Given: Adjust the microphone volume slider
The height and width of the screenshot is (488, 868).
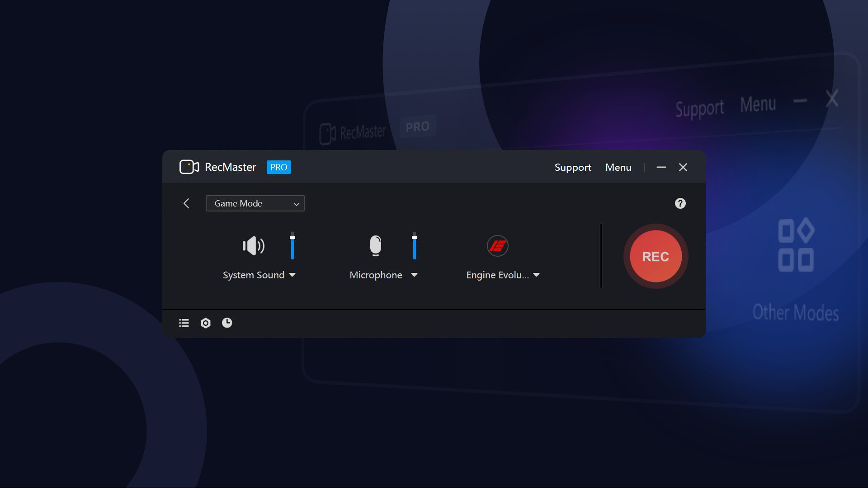Looking at the screenshot, I should [x=415, y=246].
